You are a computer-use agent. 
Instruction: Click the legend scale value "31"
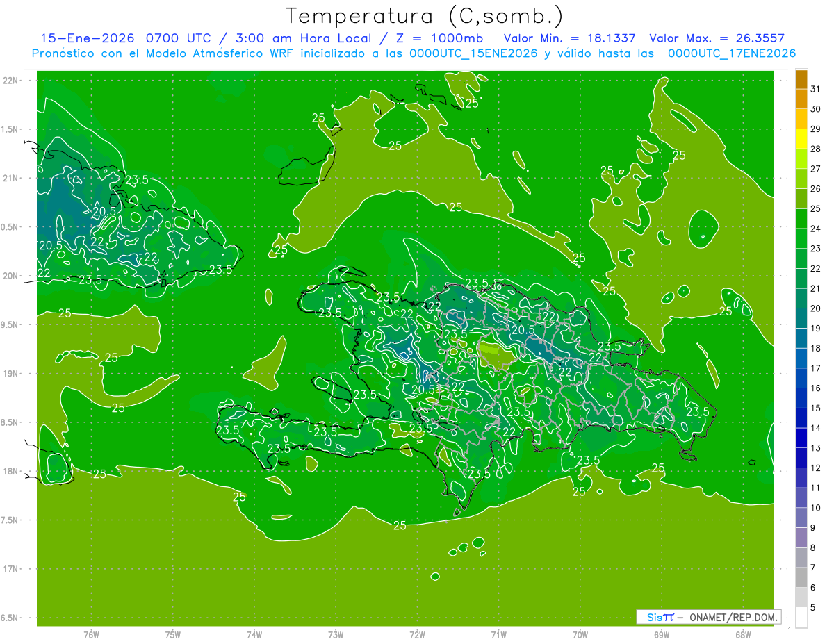816,89
